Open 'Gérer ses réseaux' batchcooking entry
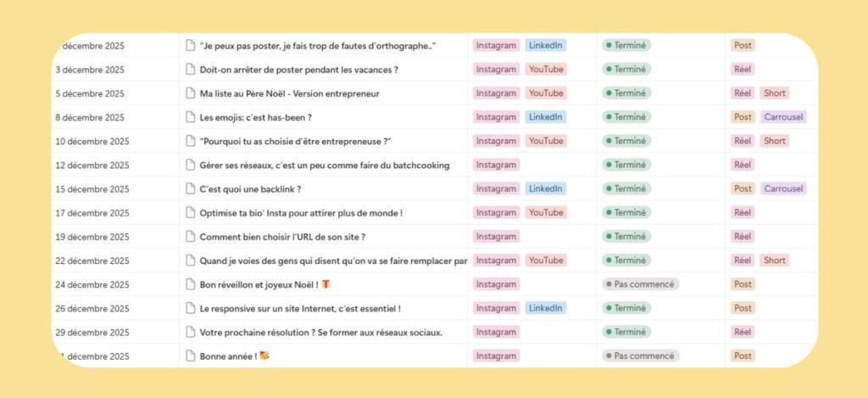Screen dimensions: 868x398 click(x=324, y=165)
